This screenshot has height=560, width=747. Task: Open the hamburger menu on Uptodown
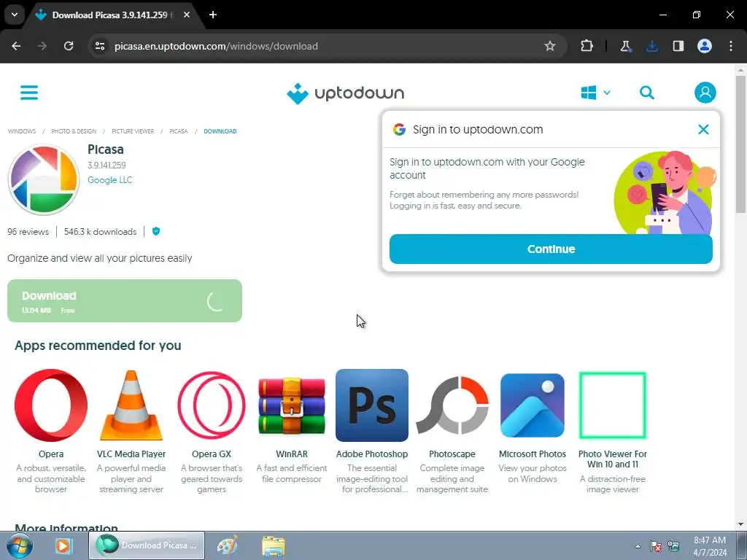point(29,93)
